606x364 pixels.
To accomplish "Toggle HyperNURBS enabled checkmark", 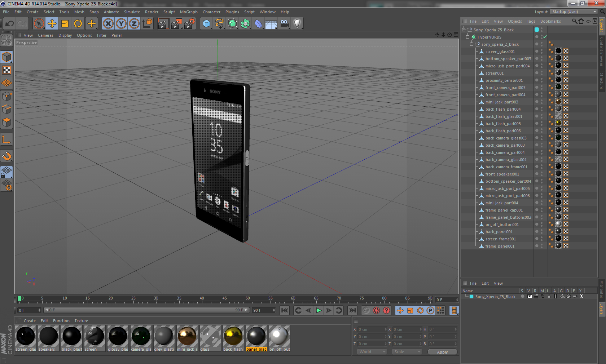I will point(545,37).
